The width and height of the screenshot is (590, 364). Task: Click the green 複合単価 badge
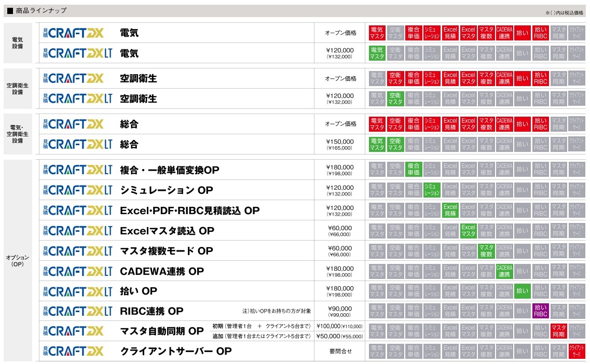coord(413,170)
